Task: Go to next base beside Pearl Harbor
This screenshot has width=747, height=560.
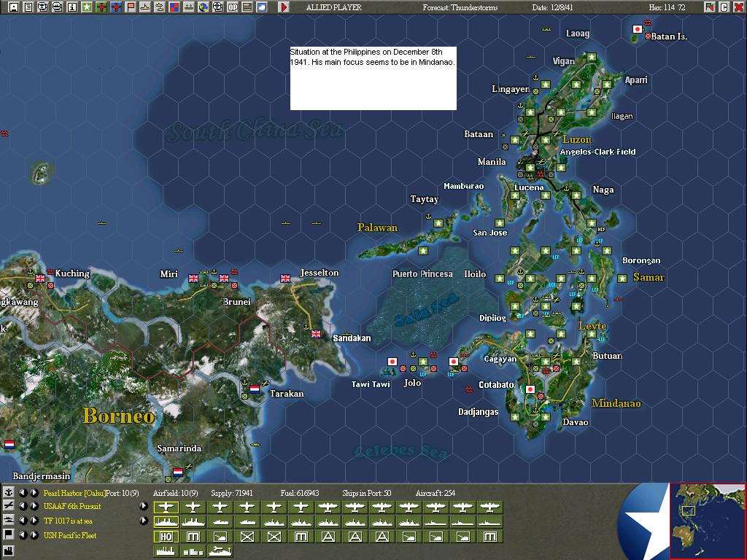Action: [x=34, y=492]
